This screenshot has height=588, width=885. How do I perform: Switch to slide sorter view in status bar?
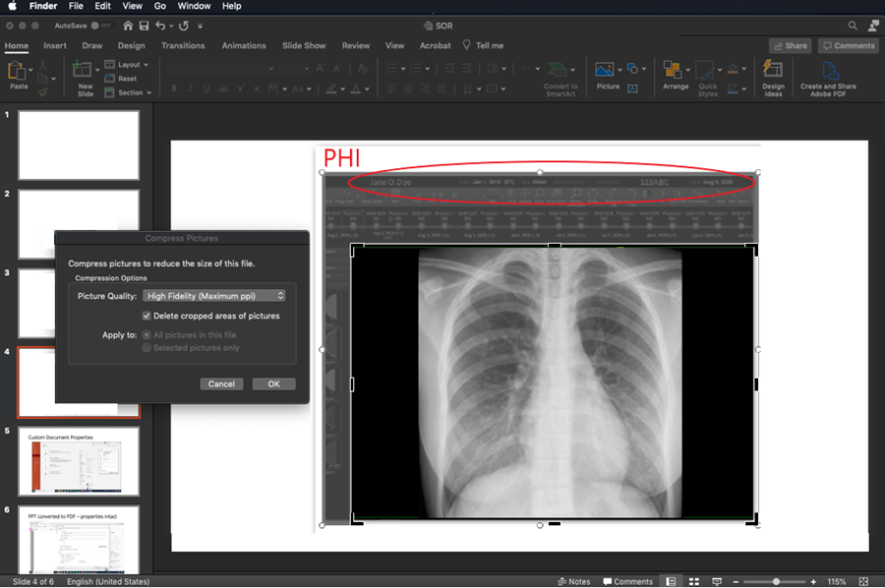[x=694, y=581]
